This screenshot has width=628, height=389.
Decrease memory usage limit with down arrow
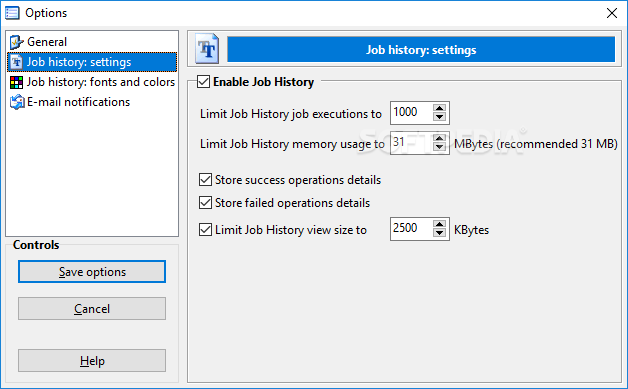pos(439,147)
